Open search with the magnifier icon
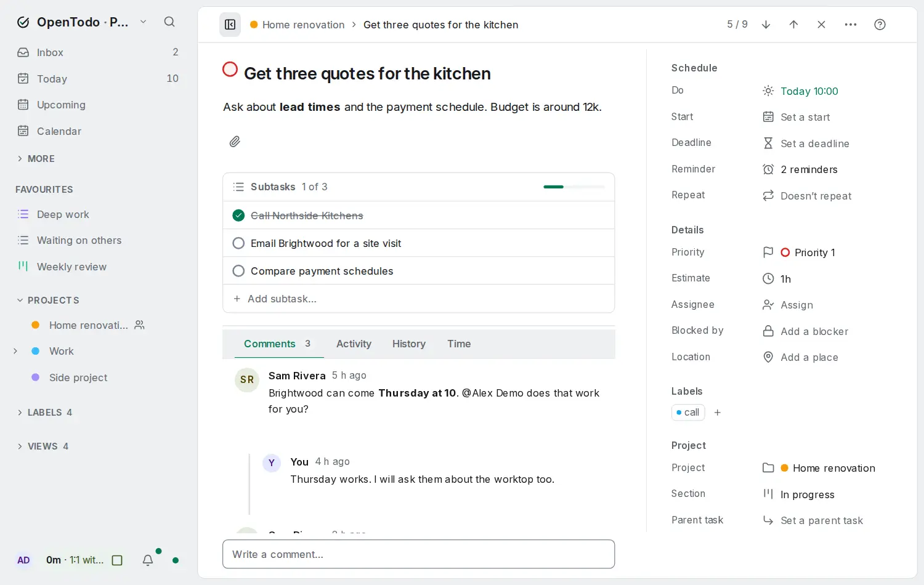Viewport: 924px width, 585px height. 169,22
